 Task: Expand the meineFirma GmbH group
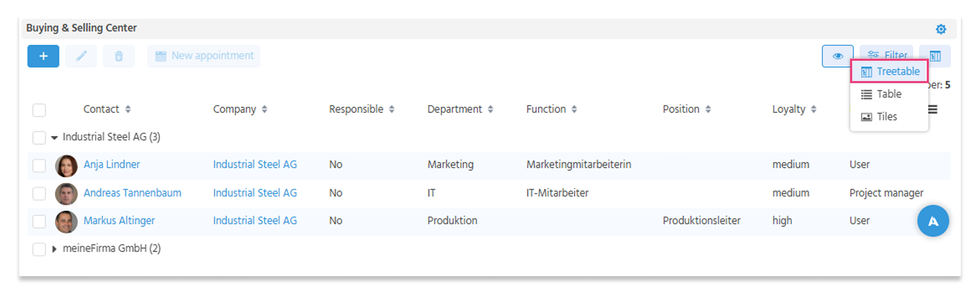coord(54,249)
